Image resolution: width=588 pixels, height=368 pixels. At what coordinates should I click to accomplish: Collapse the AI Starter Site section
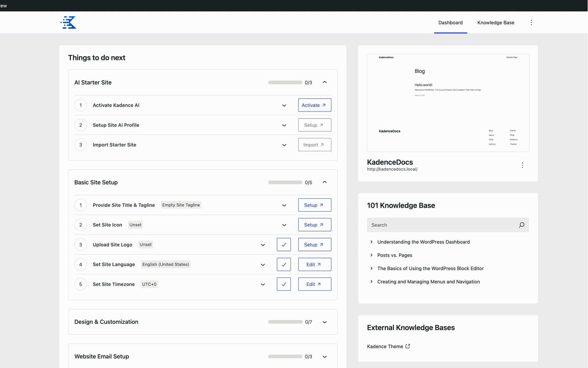pos(325,82)
